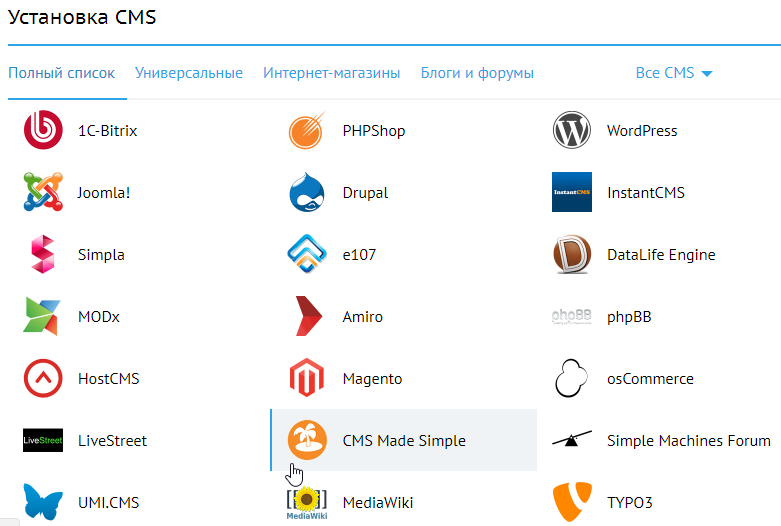Switch to the Полный список tab

62,73
